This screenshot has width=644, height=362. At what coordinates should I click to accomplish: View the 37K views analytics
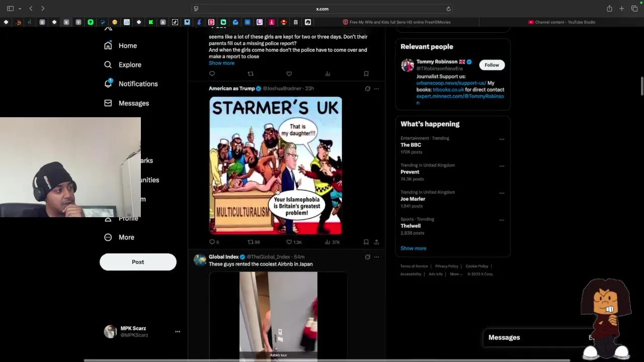332,242
